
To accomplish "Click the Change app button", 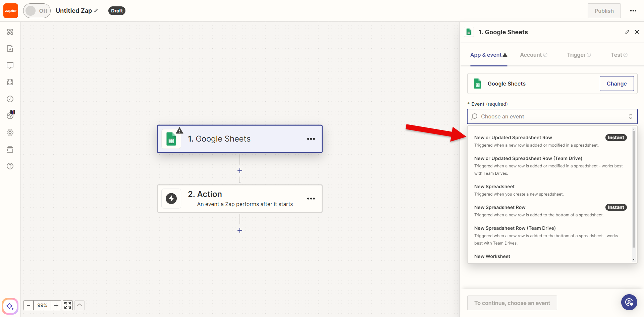I will tap(616, 84).
